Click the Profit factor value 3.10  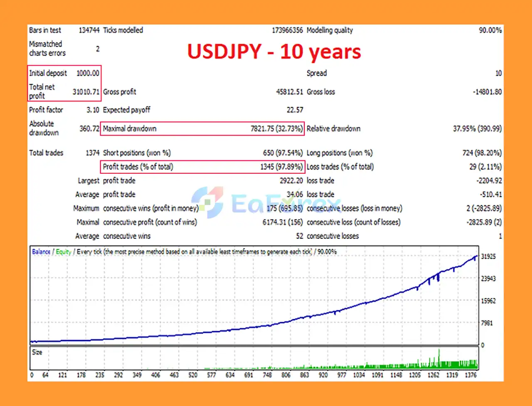pos(93,110)
